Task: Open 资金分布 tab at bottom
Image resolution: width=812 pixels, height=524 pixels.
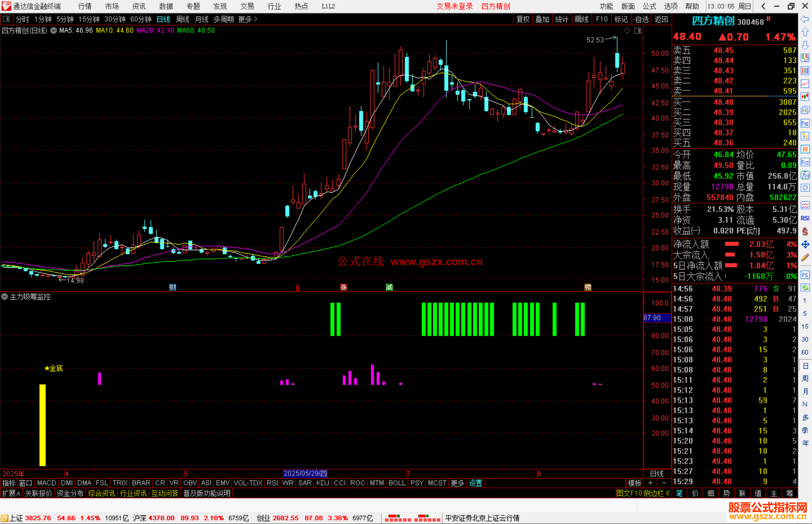Action: point(70,493)
